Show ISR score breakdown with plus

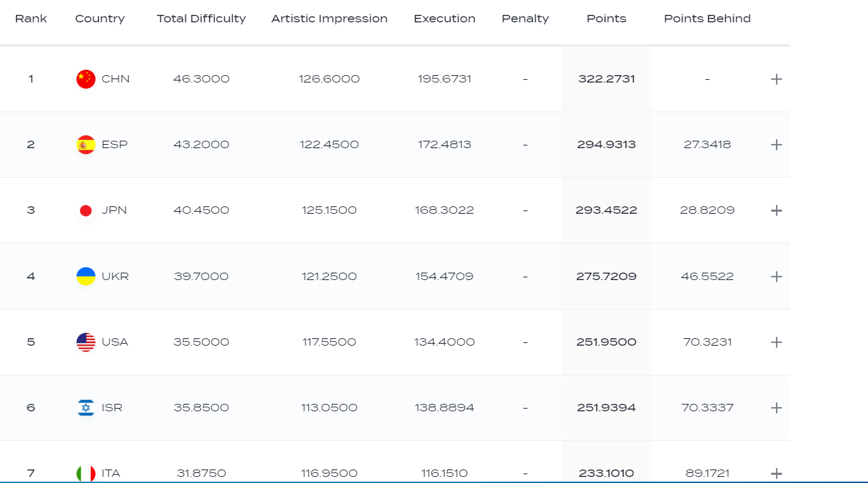pos(777,408)
